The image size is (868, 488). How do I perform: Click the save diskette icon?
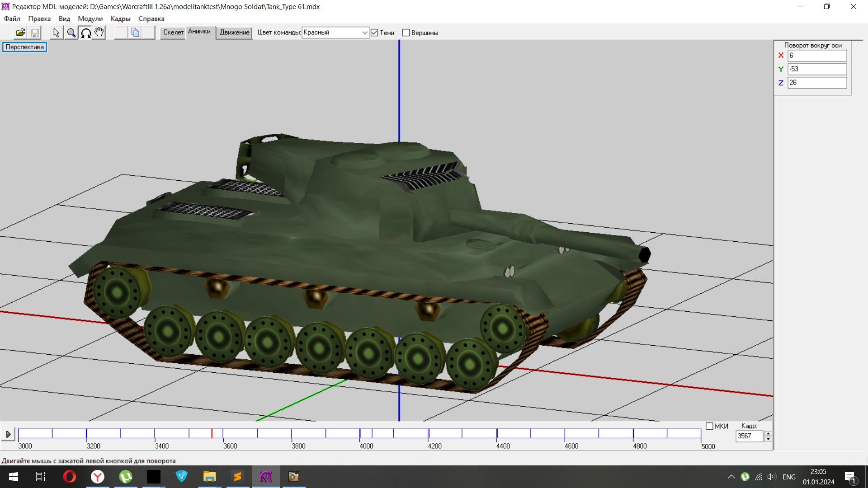[35, 33]
